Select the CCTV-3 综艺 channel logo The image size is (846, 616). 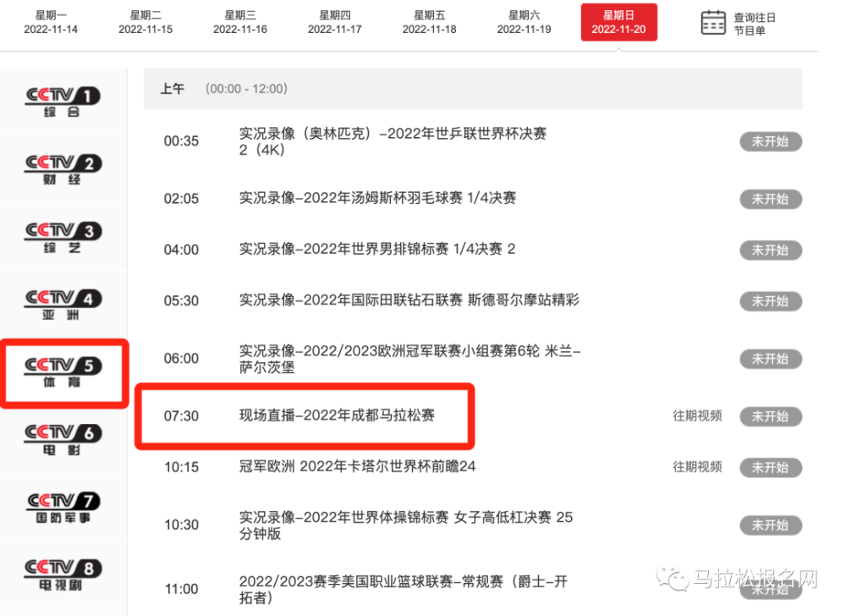pyautogui.click(x=63, y=237)
